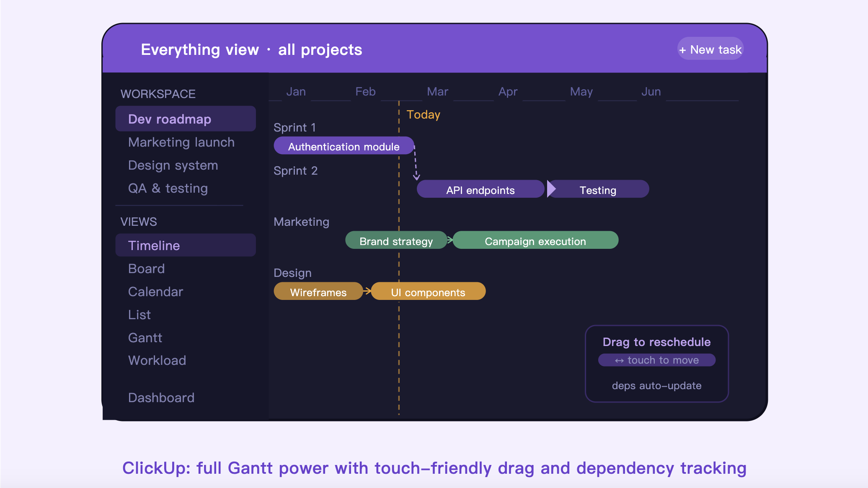The height and width of the screenshot is (488, 868).
Task: Go to the Dashboard
Action: (161, 398)
